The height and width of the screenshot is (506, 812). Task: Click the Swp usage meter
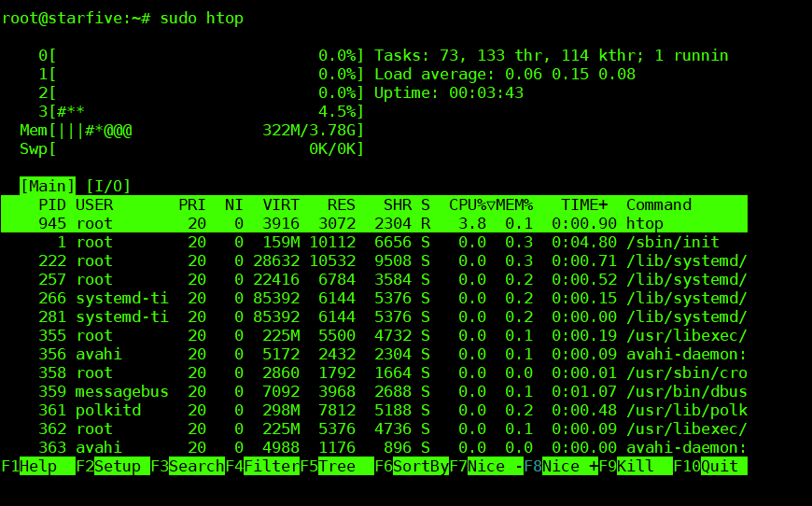[192, 148]
